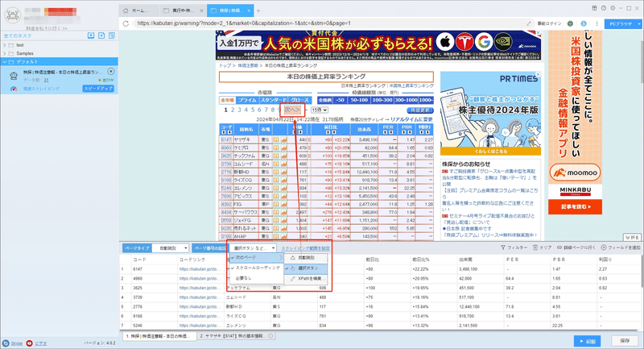
Task: Click the クリア trash icon button
Action: (x=542, y=247)
